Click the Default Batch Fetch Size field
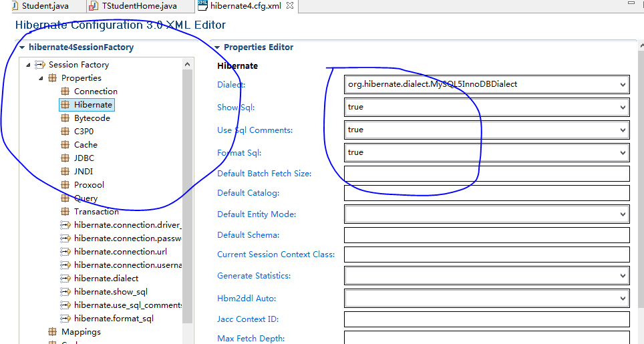Screen dimensions: 644x344 click(x=487, y=174)
